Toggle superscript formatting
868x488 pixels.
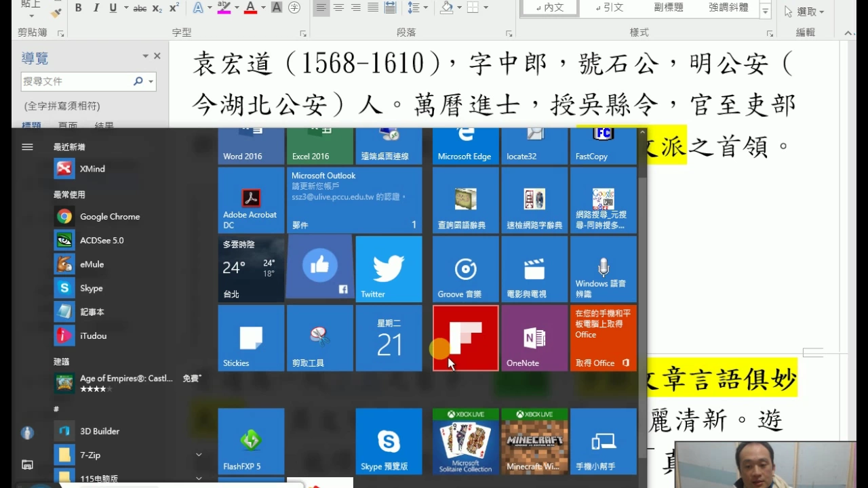pyautogui.click(x=174, y=8)
